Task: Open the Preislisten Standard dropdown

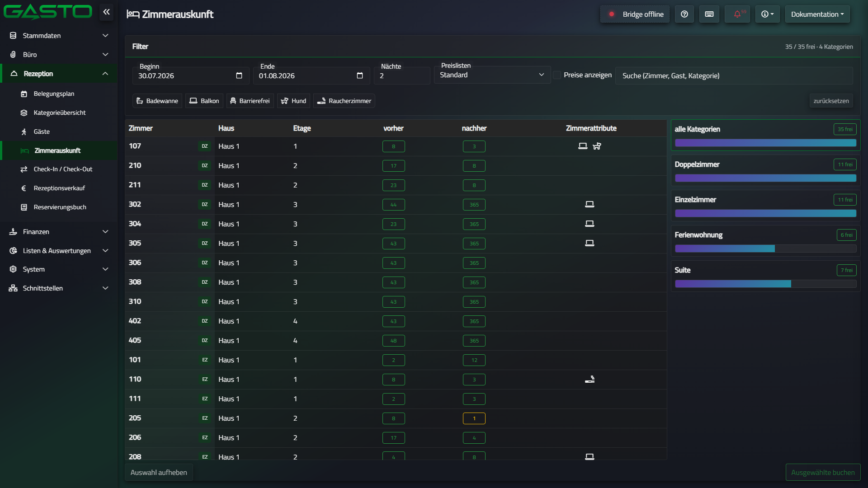Action: tap(492, 75)
